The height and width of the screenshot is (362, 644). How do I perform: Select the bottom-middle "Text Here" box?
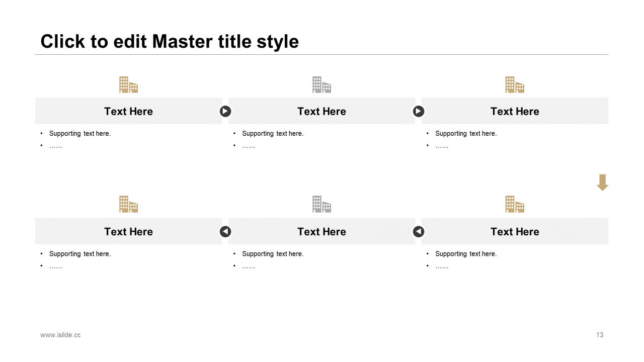tap(321, 231)
